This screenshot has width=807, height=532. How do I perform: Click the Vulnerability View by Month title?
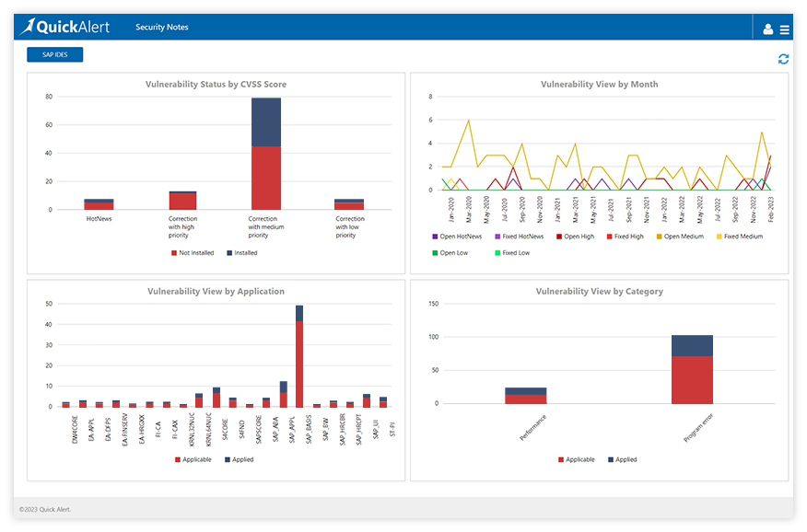pyautogui.click(x=599, y=85)
